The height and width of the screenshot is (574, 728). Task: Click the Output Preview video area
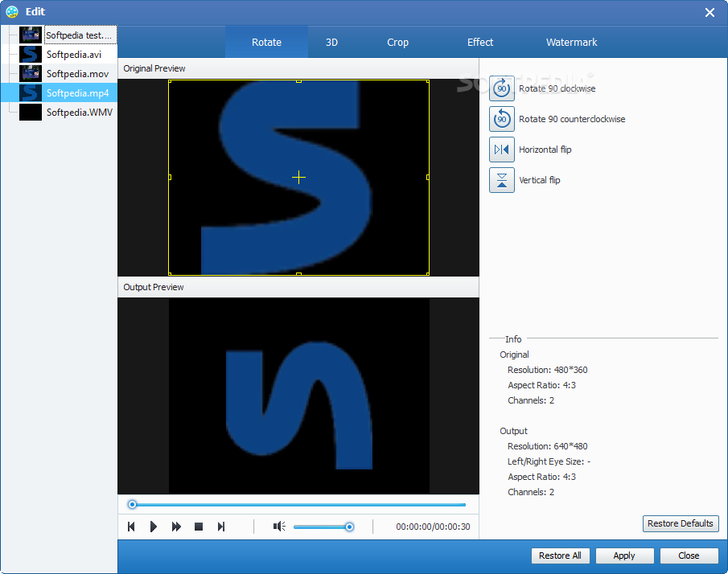point(298,396)
